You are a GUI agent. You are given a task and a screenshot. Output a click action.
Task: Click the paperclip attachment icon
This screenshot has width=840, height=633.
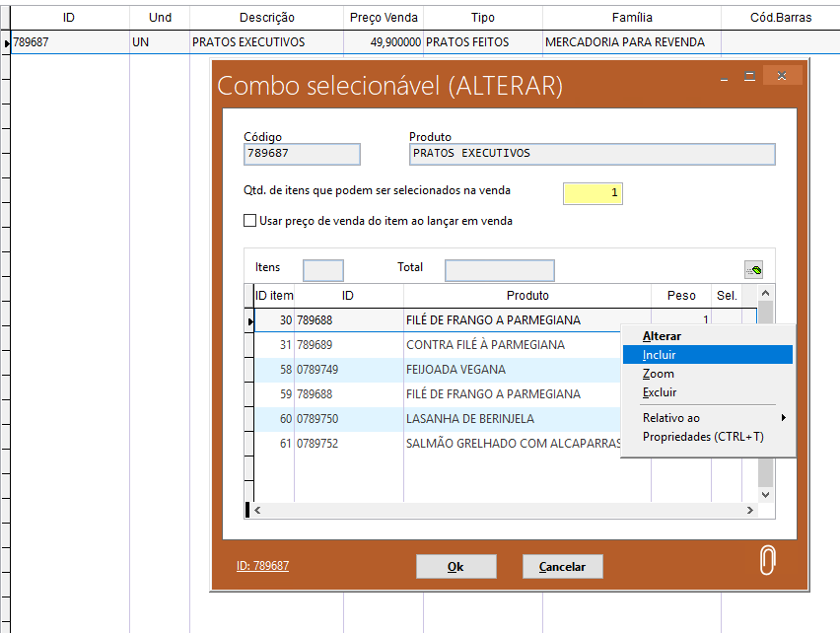[x=768, y=560]
